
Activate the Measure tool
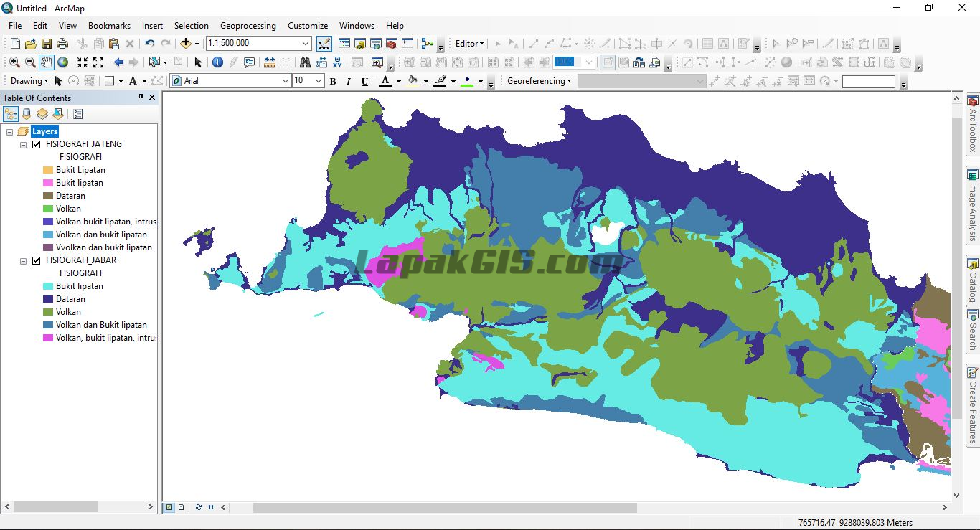270,62
